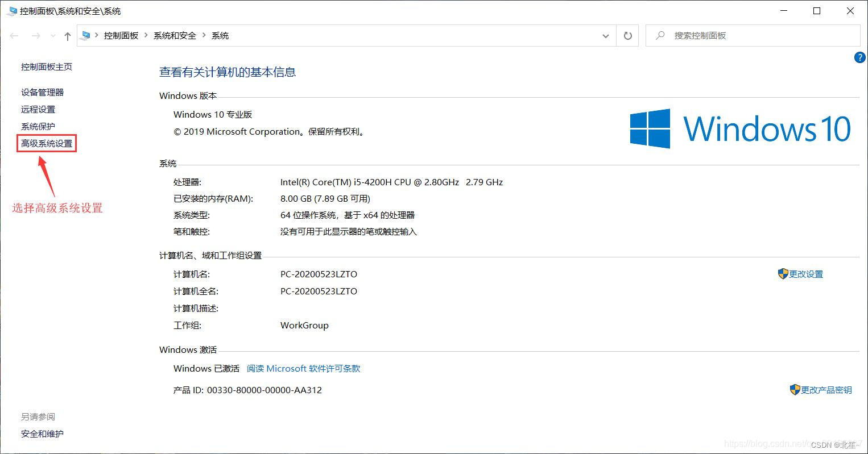This screenshot has width=868, height=454.
Task: Open 设备管理器 in sidebar
Action: 43,92
